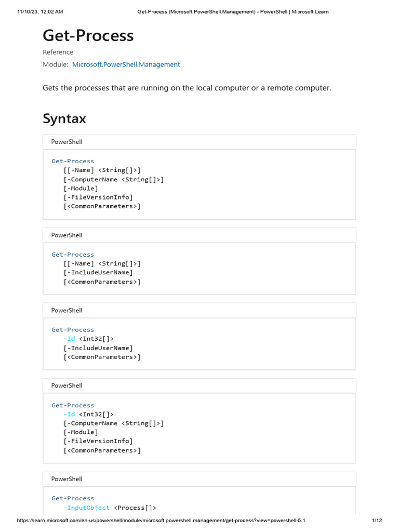Click the footer learn.microsoft.com URL
The image size is (399, 532).
(165, 521)
